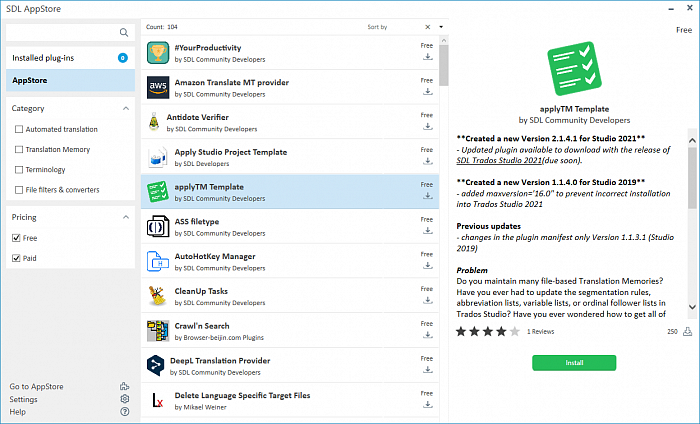Minimize the SDL AppStore window
700x424 pixels.
click(671, 9)
